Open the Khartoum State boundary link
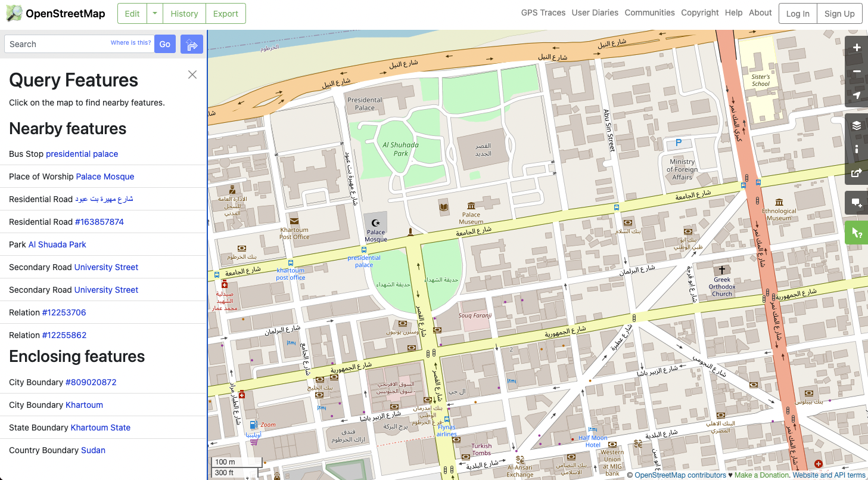 pyautogui.click(x=101, y=428)
